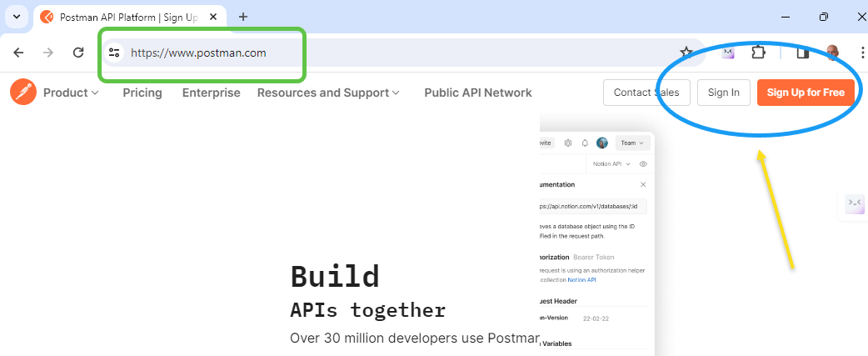Click the Invite button in the preview
Screen dimensions: 868x356
pyautogui.click(x=546, y=143)
